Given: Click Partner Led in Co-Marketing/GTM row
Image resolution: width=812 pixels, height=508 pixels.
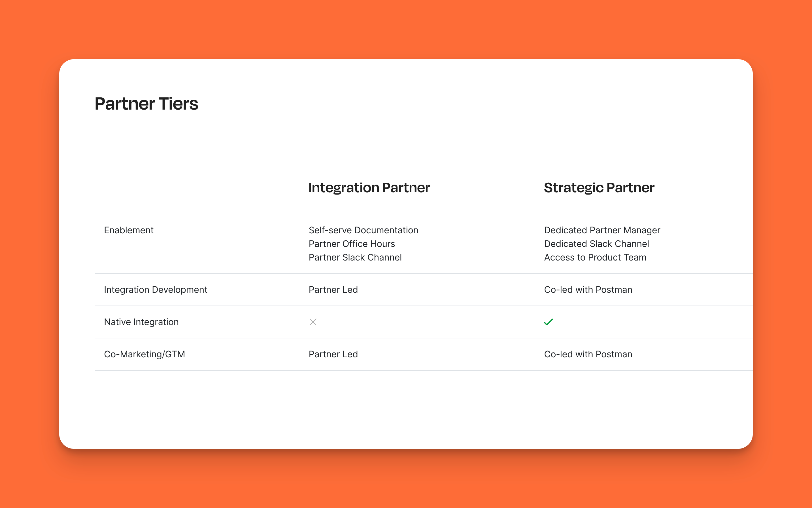Looking at the screenshot, I should point(333,354).
